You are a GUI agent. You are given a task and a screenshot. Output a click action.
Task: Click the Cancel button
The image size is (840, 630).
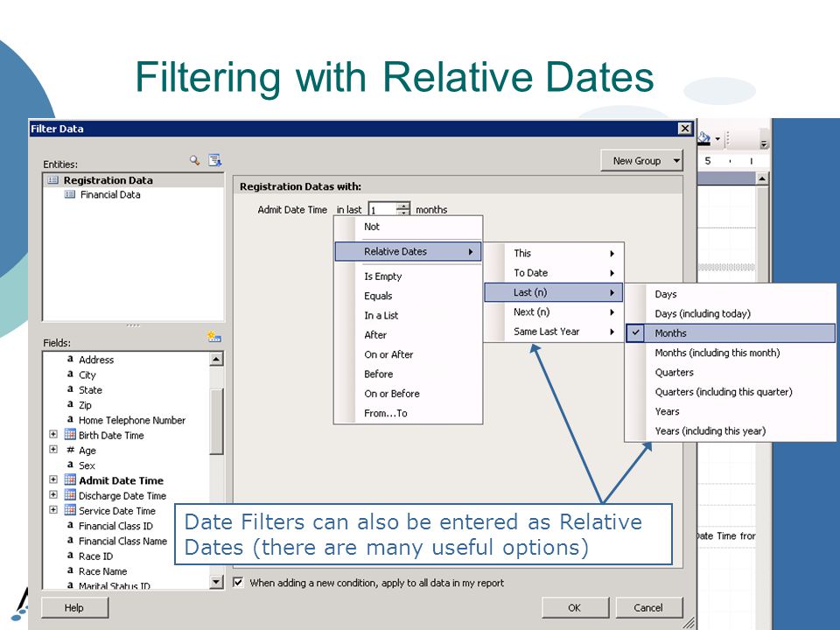[x=648, y=607]
